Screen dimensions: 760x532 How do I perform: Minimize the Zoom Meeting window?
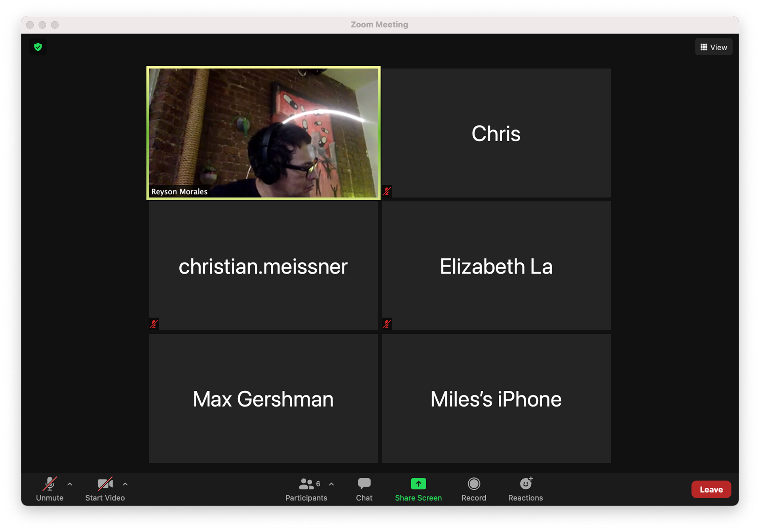(x=42, y=25)
